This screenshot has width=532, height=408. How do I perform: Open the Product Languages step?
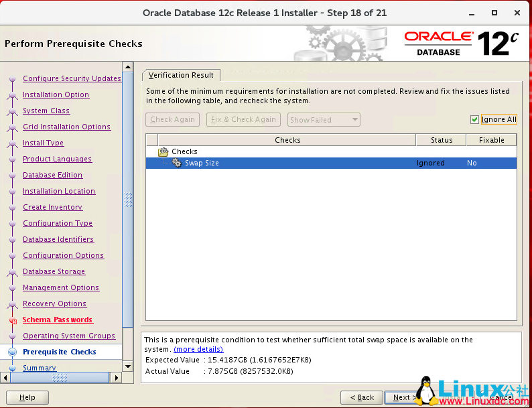(x=58, y=159)
